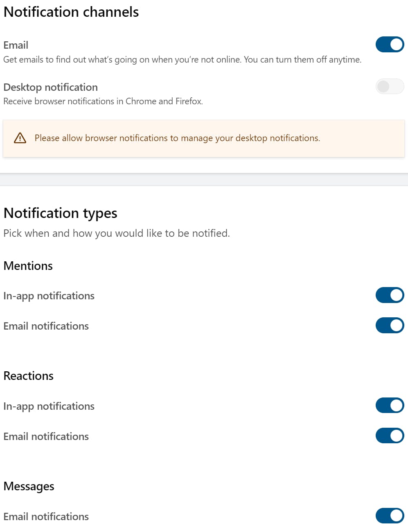
Task: Disable in-app notifications for Mentions
Action: (390, 295)
